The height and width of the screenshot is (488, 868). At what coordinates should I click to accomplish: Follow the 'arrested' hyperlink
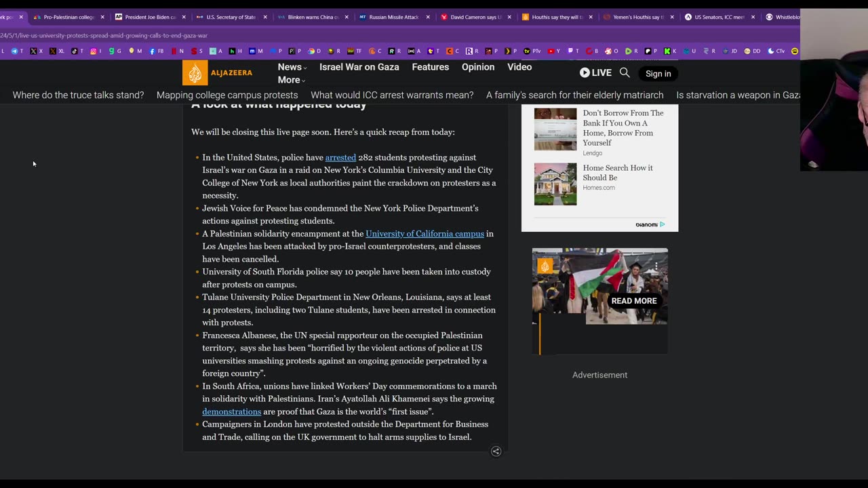tap(340, 157)
